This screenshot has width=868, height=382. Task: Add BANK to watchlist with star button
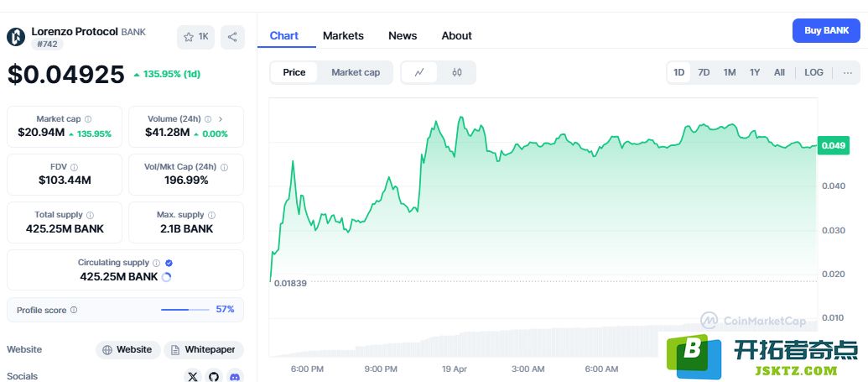pos(195,37)
